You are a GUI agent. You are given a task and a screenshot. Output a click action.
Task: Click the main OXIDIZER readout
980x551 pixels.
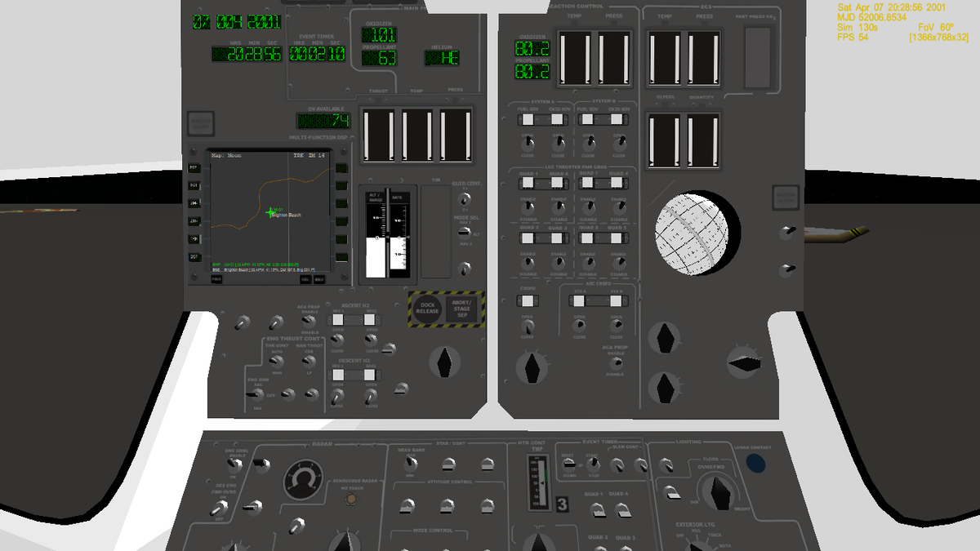click(x=379, y=35)
